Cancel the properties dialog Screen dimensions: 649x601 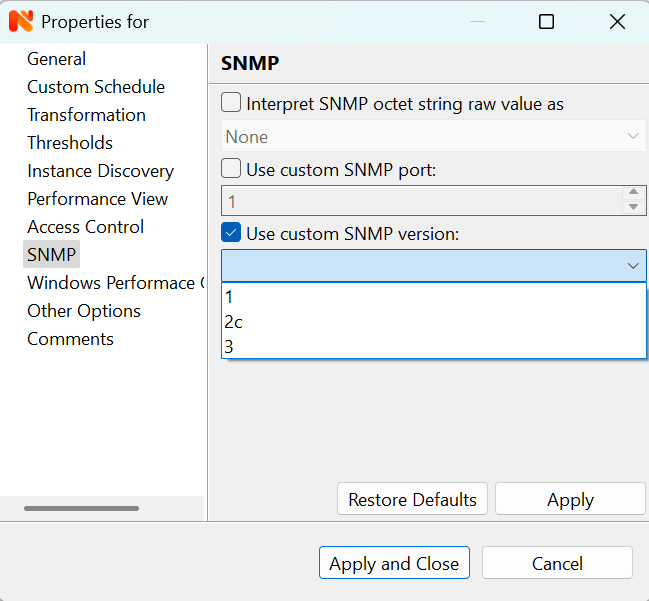(x=557, y=563)
